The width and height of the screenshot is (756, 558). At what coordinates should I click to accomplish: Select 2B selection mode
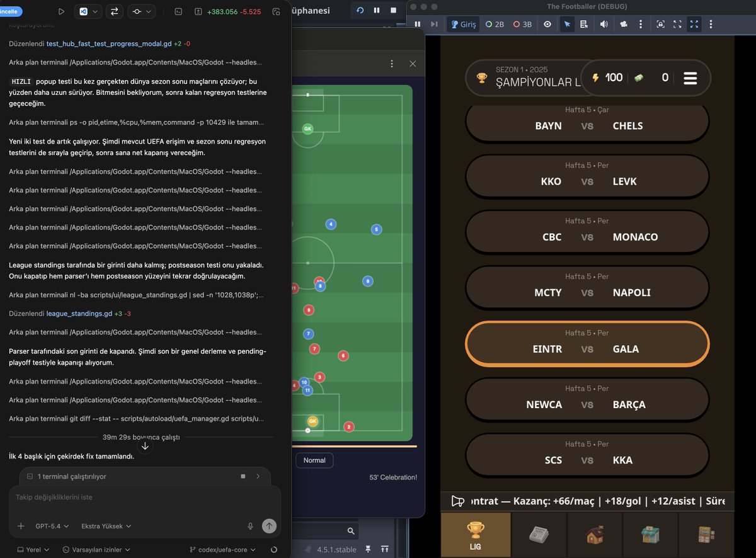pyautogui.click(x=495, y=24)
